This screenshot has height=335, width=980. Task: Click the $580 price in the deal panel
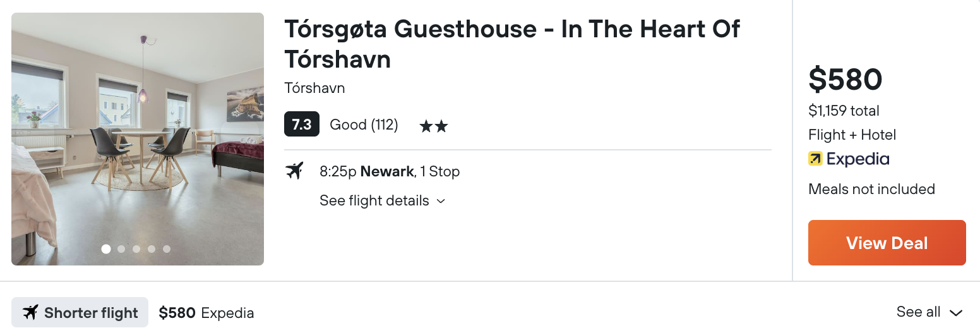pos(846,80)
